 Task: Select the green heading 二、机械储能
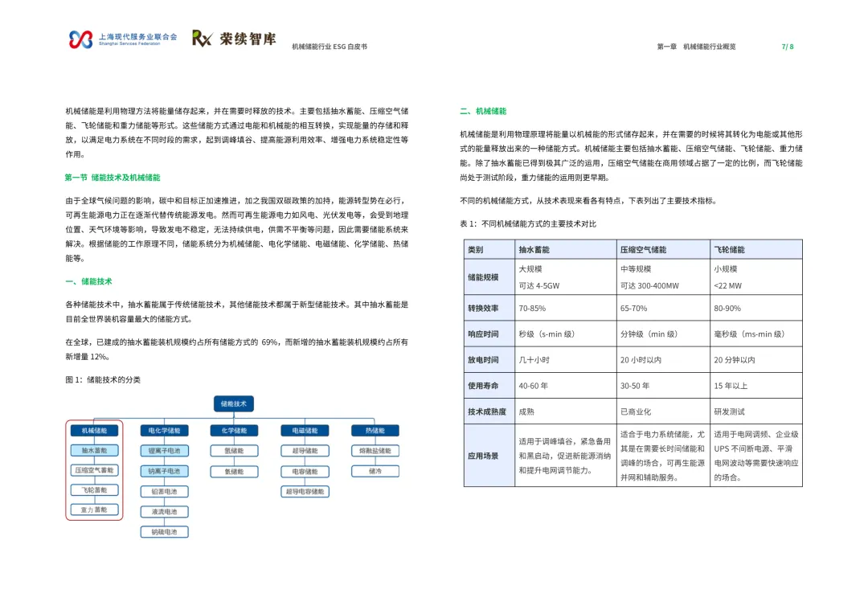pos(483,111)
